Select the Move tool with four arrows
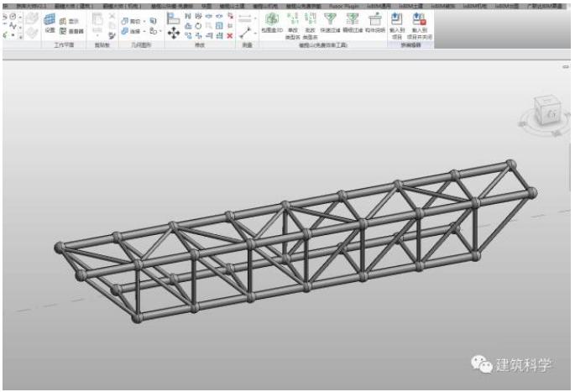Viewport: 575px width, 392px height. pyautogui.click(x=174, y=33)
